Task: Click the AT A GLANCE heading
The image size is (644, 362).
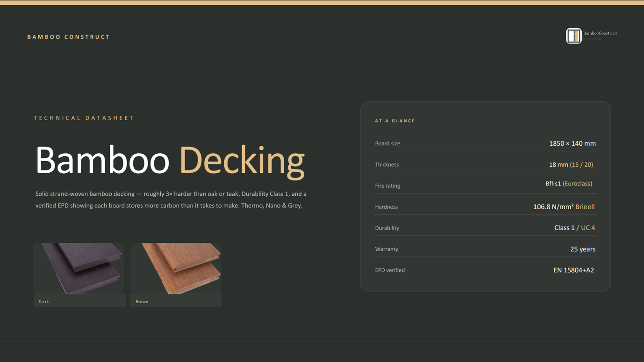Action: [395, 121]
